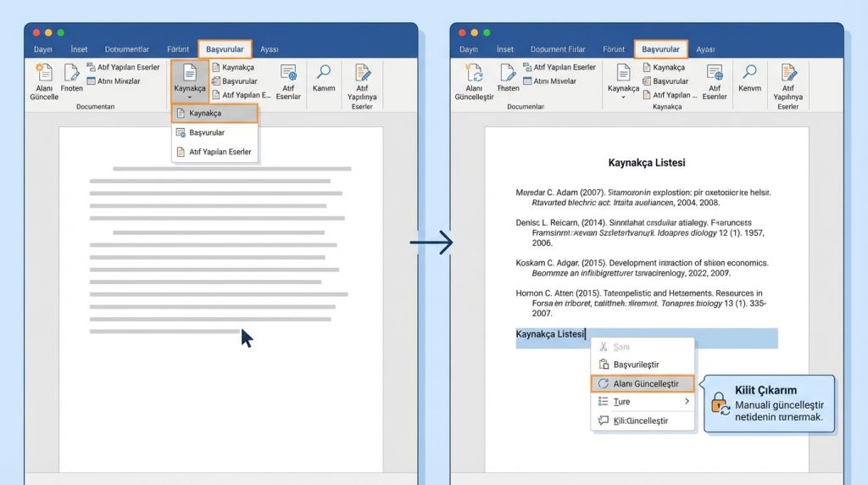Click Atını Mınızlar in left window ribbon
The height and width of the screenshot is (485, 868).
click(x=114, y=81)
